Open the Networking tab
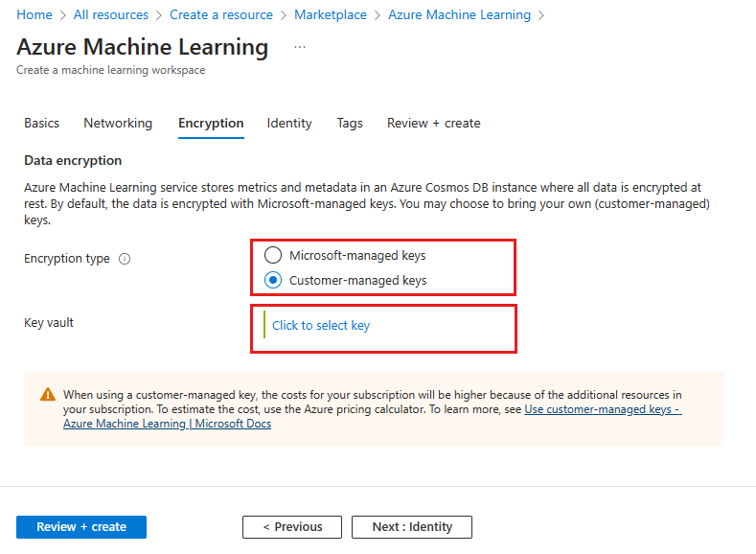The width and height of the screenshot is (756, 554). coord(118,123)
